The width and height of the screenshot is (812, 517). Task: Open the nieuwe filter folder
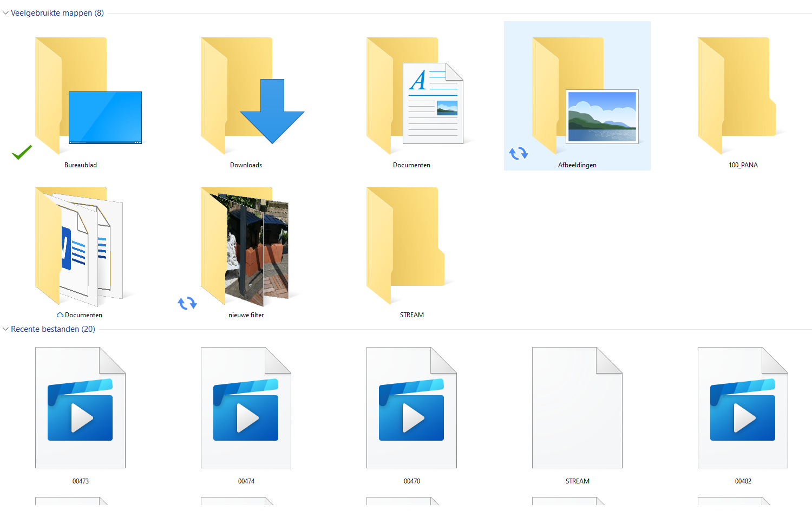246,247
